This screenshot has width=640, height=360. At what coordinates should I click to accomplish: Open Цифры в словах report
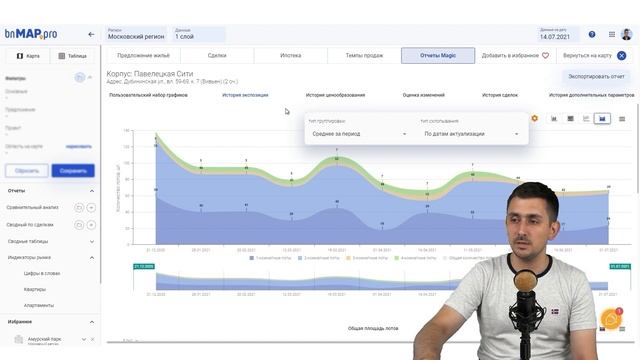(x=42, y=273)
